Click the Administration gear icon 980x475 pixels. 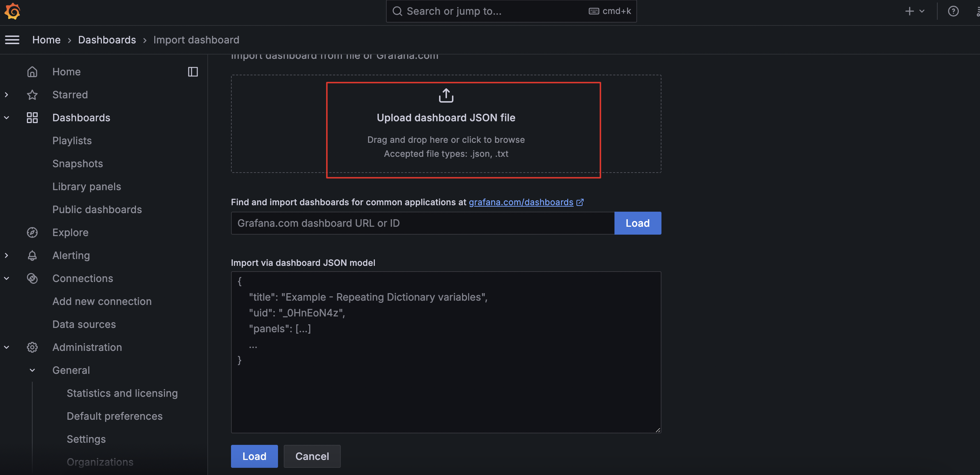pos(32,347)
